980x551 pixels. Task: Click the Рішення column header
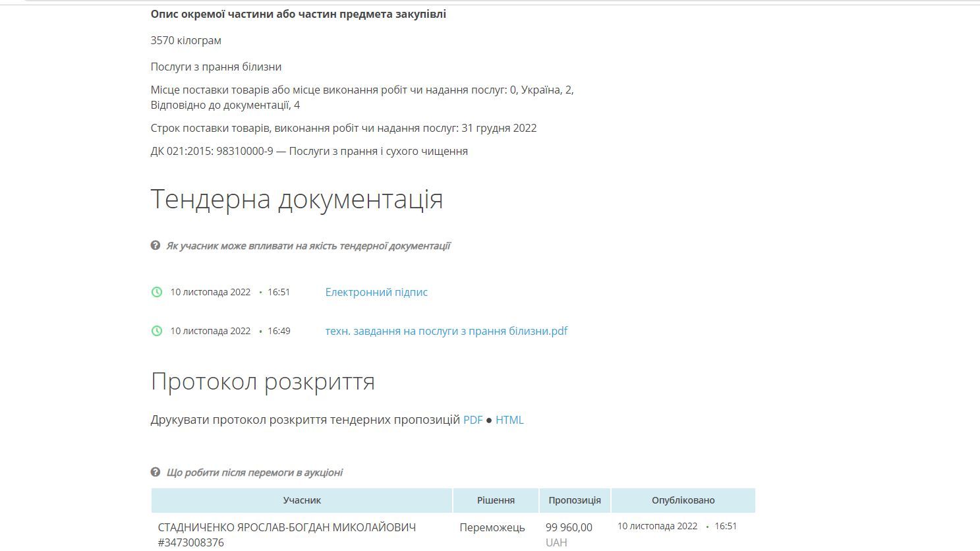(495, 500)
